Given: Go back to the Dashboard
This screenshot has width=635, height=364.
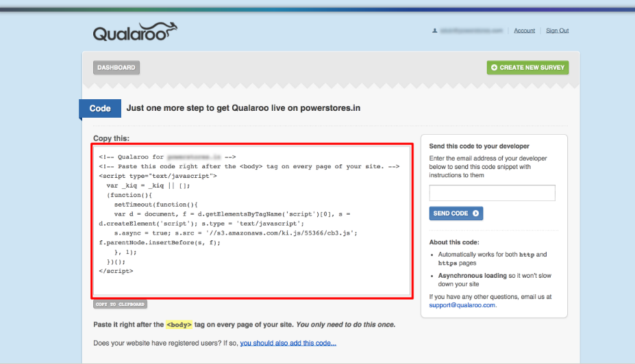Looking at the screenshot, I should (116, 68).
